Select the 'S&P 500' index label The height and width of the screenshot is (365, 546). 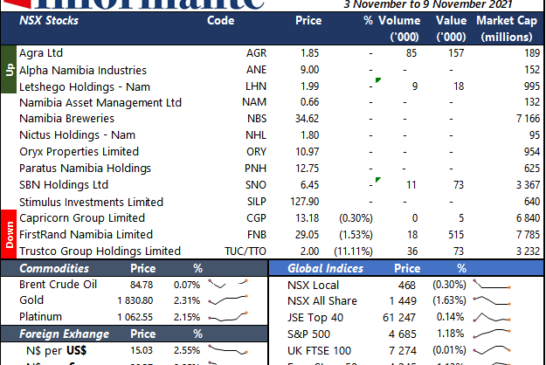(x=309, y=334)
